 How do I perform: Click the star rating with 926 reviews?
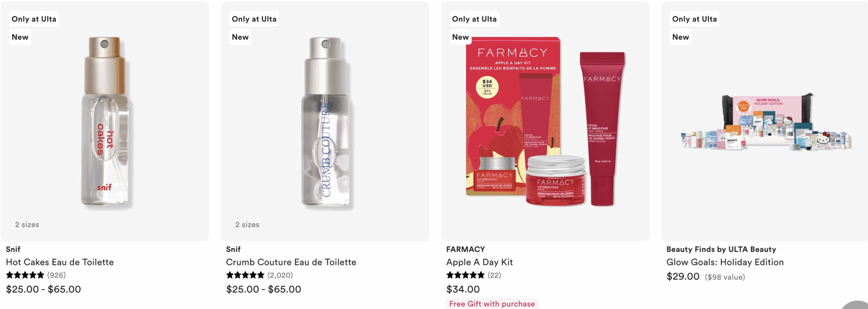tap(36, 275)
